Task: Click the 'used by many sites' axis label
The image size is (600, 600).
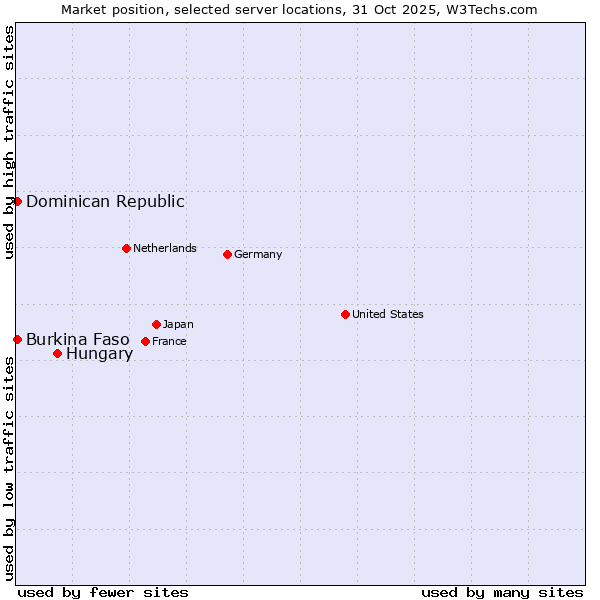Action: pos(502,592)
